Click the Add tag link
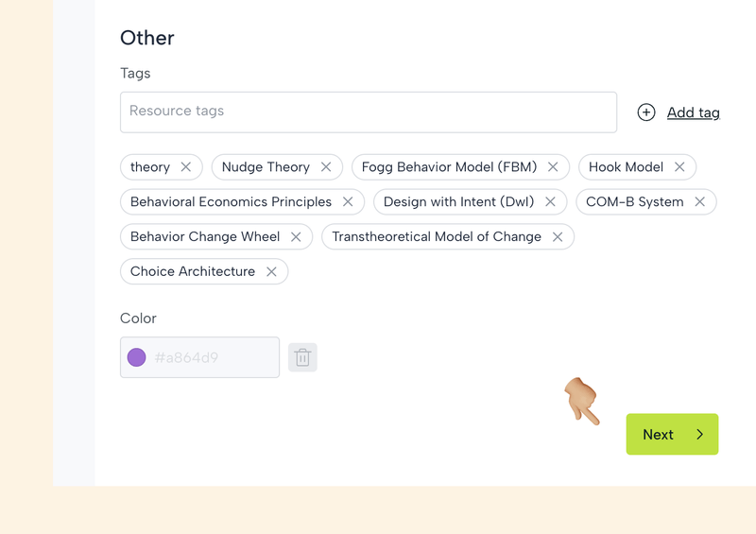The image size is (756, 534). [693, 112]
